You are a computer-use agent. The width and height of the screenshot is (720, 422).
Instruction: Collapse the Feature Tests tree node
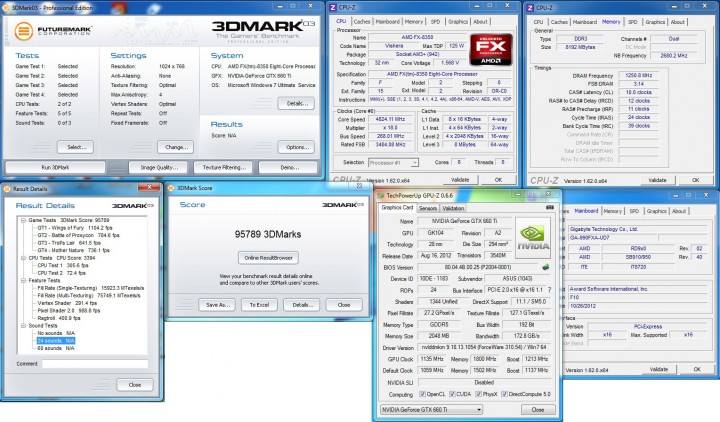[x=23, y=280]
